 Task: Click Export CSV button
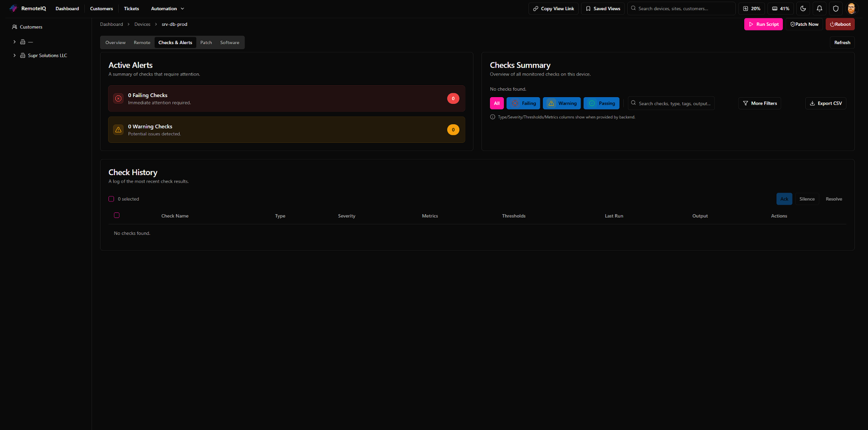[x=825, y=103]
